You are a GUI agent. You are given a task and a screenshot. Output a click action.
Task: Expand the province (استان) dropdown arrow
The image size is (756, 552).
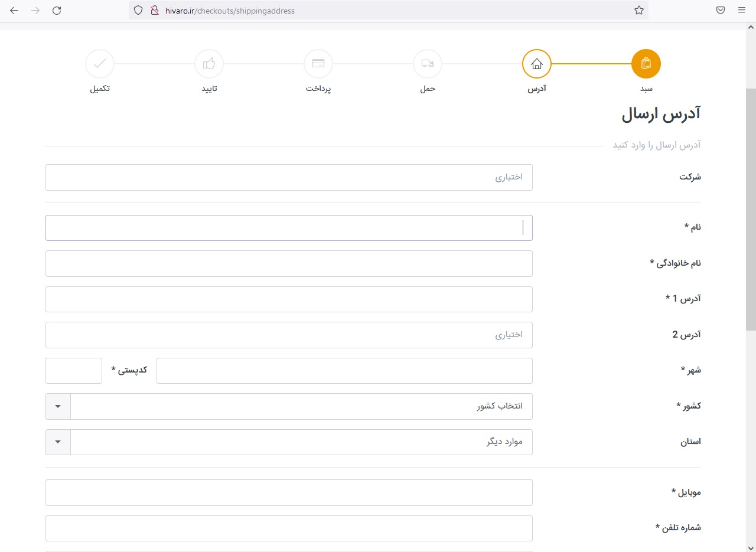coord(58,442)
